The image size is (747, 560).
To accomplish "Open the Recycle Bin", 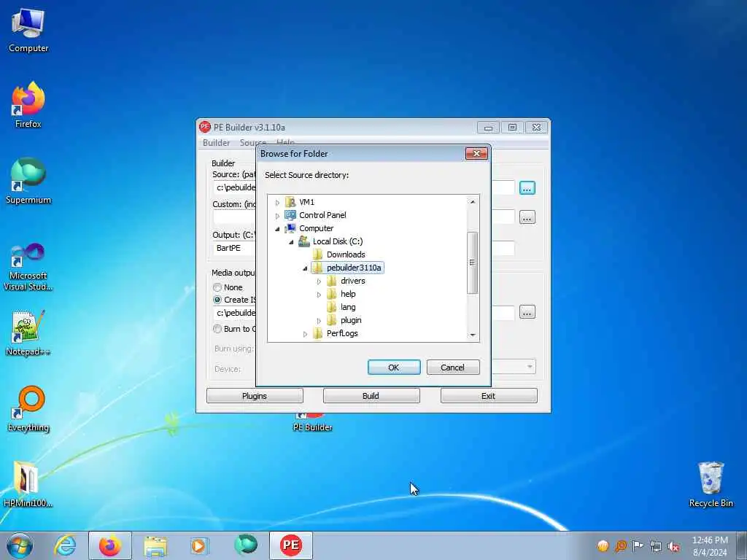I will [x=711, y=484].
